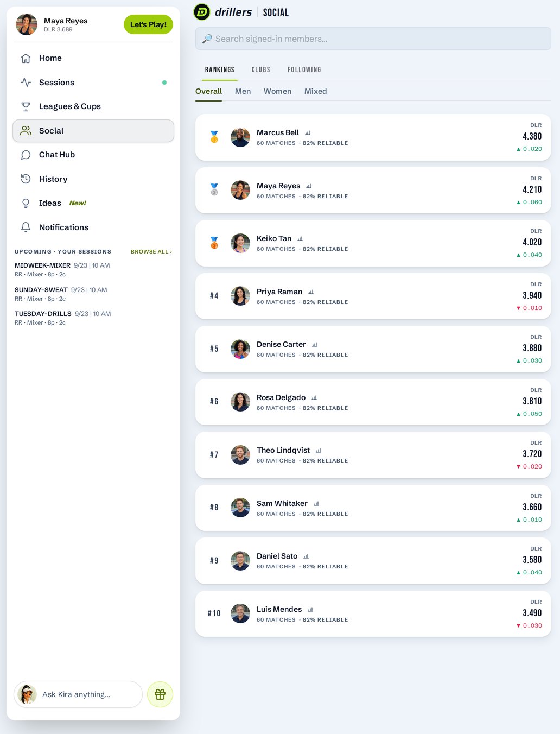Click the DLR value 3.810
This screenshot has width=560, height=734.
(532, 401)
